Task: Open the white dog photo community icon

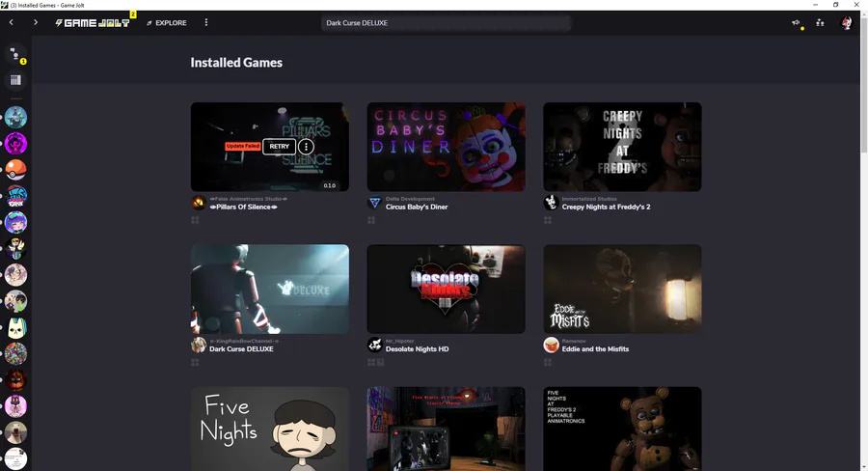Action: [15, 432]
